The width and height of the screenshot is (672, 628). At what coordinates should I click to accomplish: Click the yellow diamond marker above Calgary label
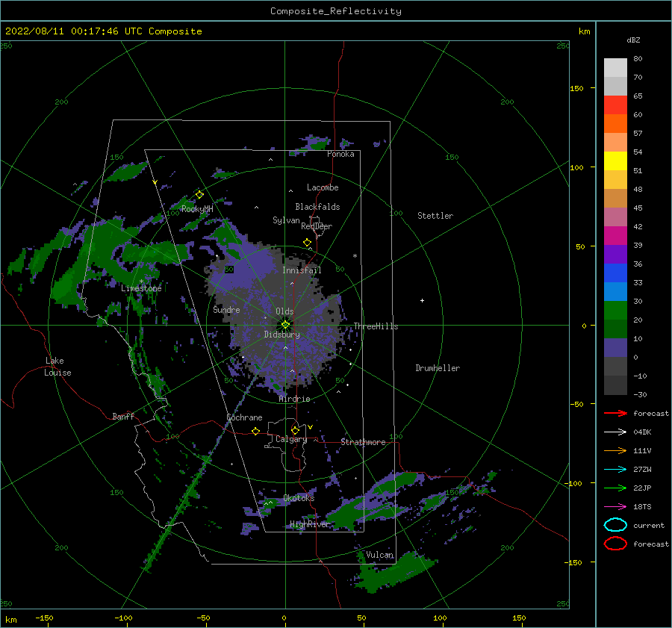click(x=295, y=430)
